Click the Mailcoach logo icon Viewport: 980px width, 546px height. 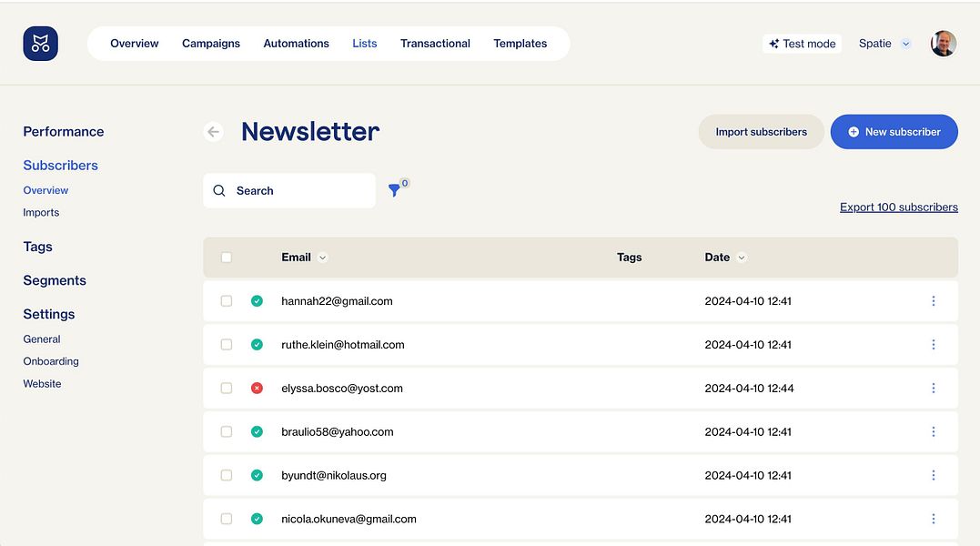[40, 43]
